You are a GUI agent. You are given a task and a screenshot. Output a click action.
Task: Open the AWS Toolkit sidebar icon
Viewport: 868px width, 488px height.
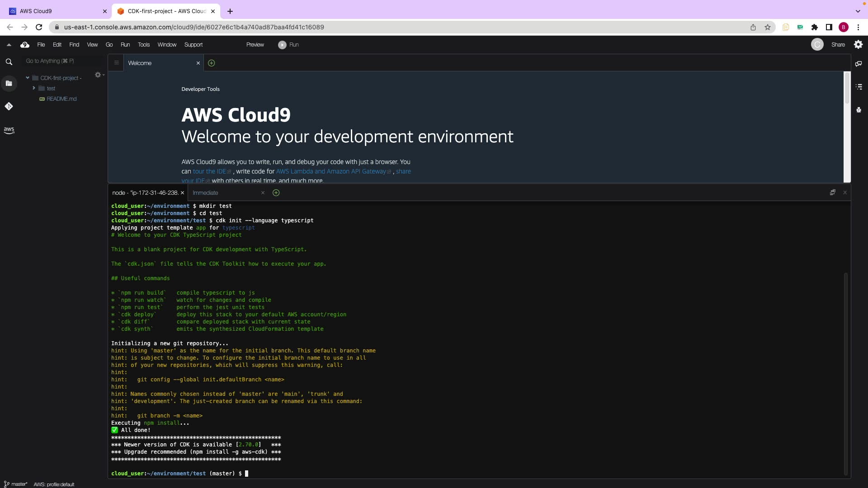[9, 130]
